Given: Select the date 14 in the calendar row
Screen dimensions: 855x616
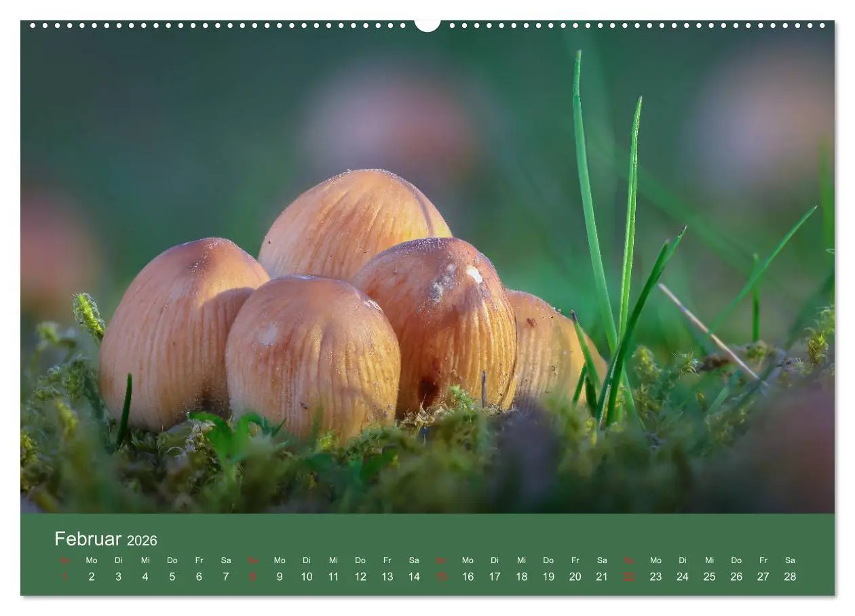Looking at the screenshot, I should point(414,577).
